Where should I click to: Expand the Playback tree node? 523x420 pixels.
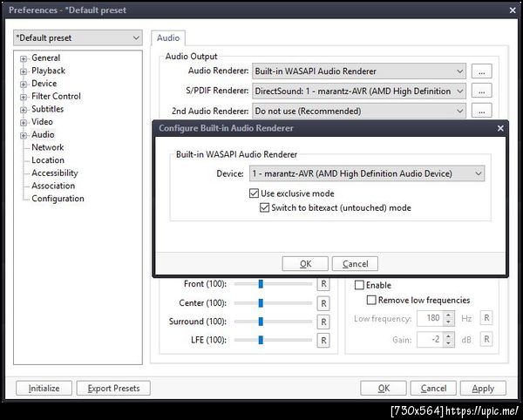[x=24, y=71]
